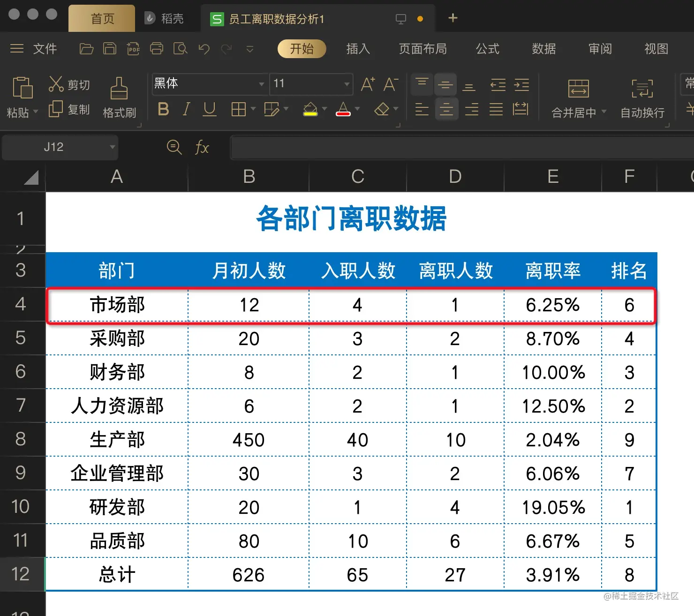
Task: Open the Name Box dropdown for J12
Action: (x=112, y=147)
